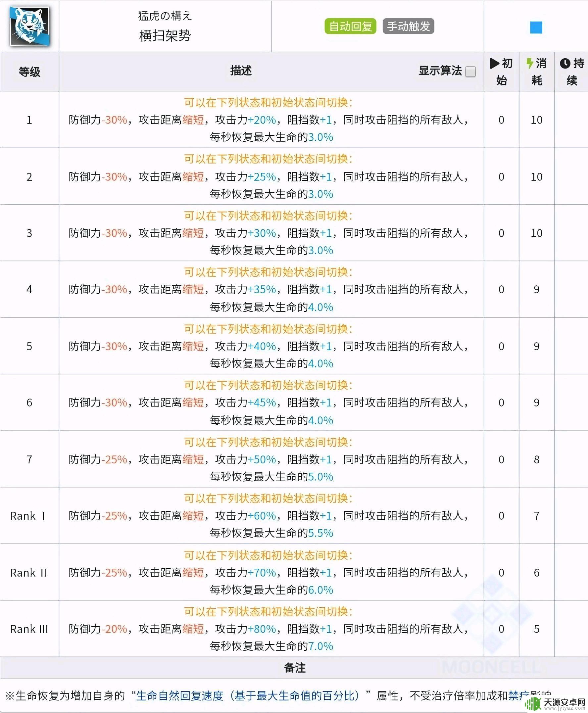Click the +35% attack value in level 4

pos(262,289)
